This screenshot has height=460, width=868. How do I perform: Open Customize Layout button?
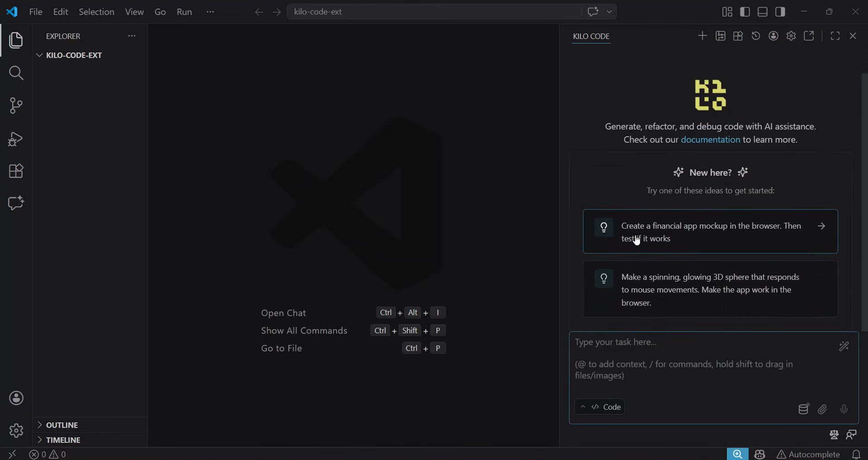tap(727, 12)
